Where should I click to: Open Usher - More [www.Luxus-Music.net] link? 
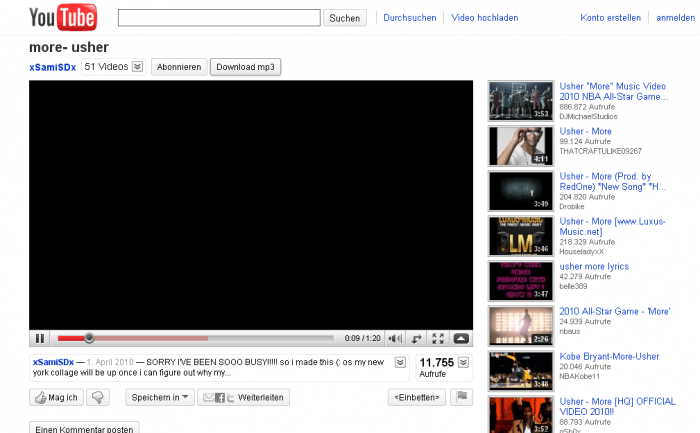point(612,227)
